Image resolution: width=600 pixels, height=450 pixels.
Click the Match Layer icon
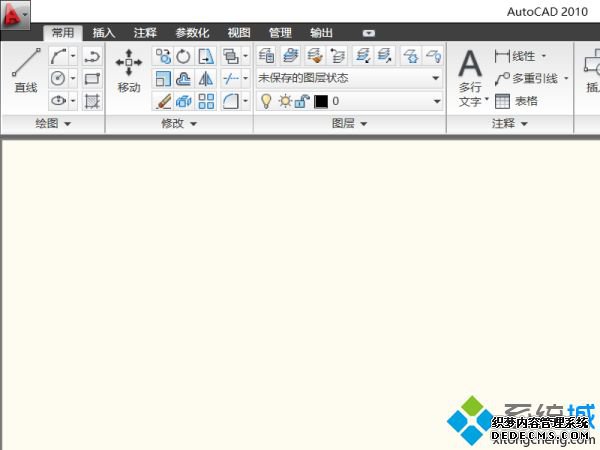tap(315, 56)
